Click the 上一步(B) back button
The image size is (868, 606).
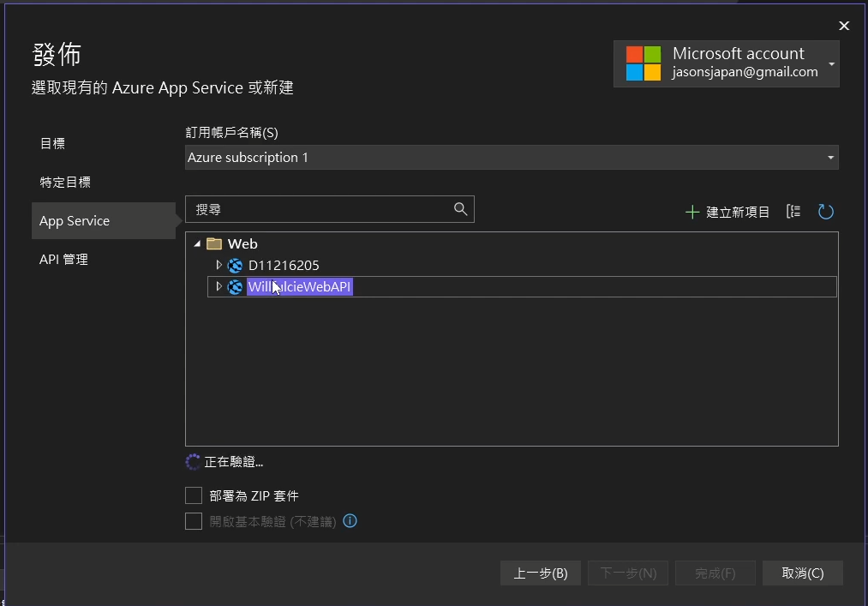pos(541,573)
